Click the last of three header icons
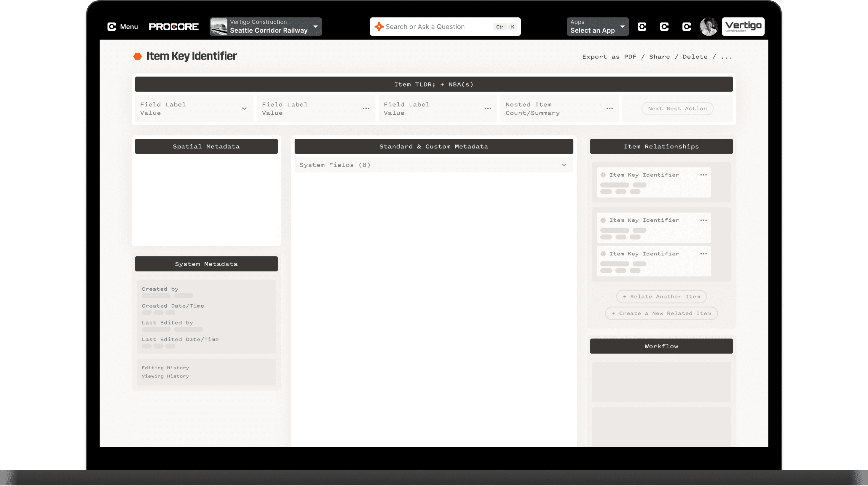The height and width of the screenshot is (486, 868). 686,27
